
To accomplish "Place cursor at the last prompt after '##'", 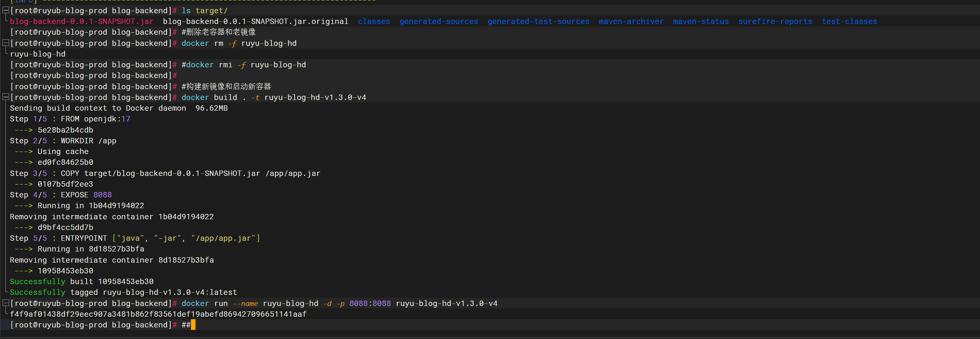I will pyautogui.click(x=193, y=325).
